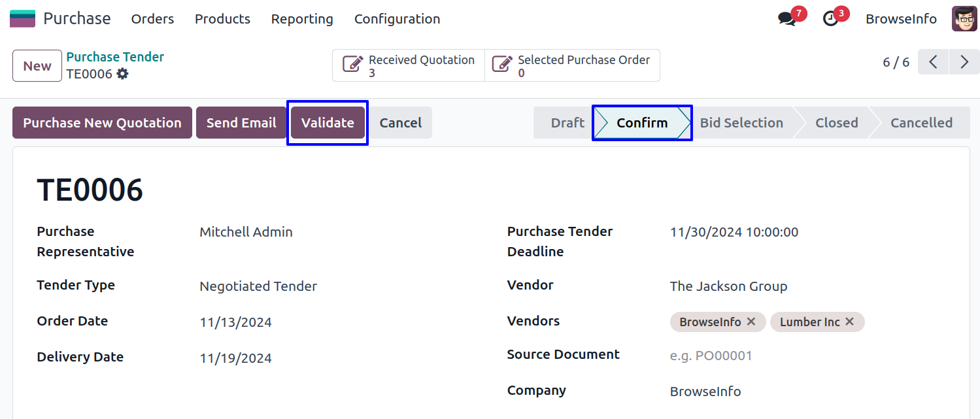980x419 pixels.
Task: Open the activities clock icon
Action: click(x=830, y=19)
